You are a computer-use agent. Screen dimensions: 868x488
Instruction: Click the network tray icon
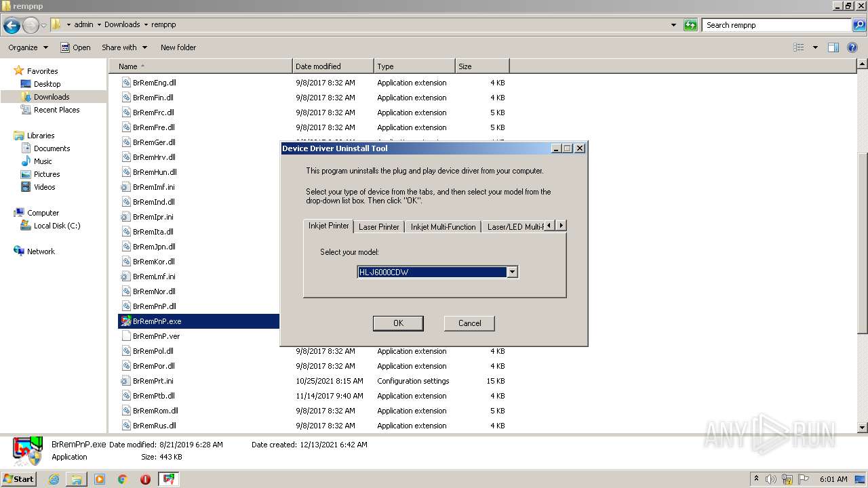[x=787, y=479]
